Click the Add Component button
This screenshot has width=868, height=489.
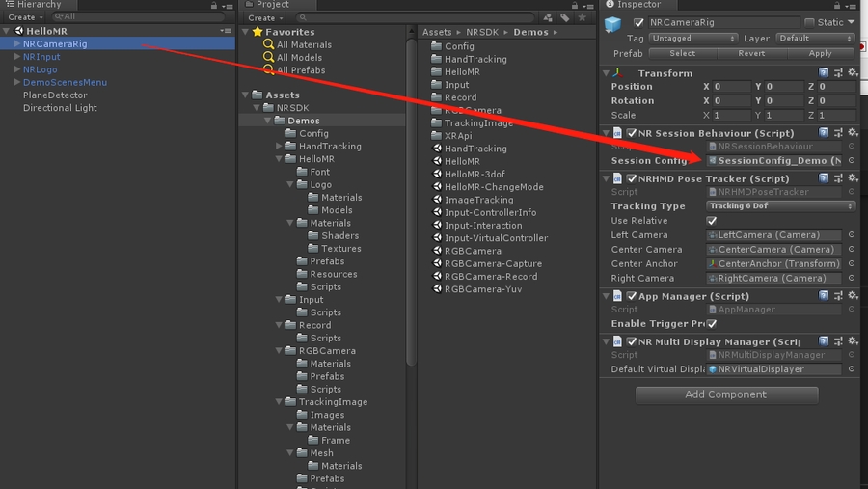pyautogui.click(x=727, y=394)
